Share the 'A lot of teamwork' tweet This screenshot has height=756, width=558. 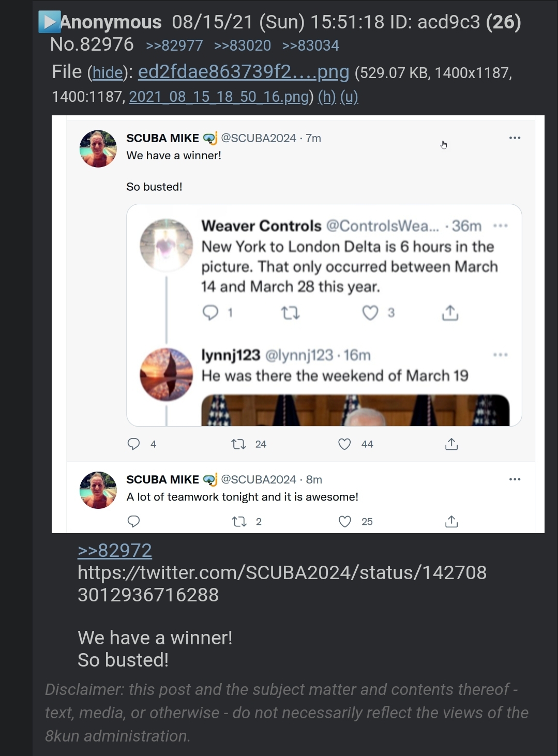[x=451, y=522]
